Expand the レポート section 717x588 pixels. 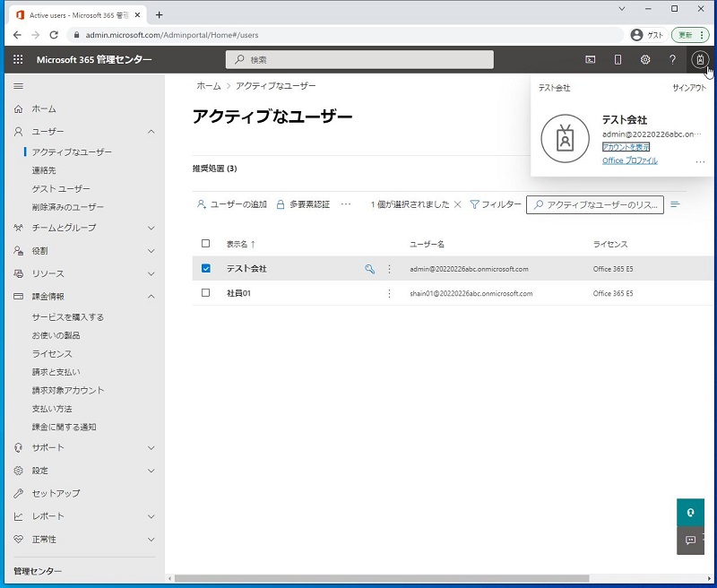151,516
